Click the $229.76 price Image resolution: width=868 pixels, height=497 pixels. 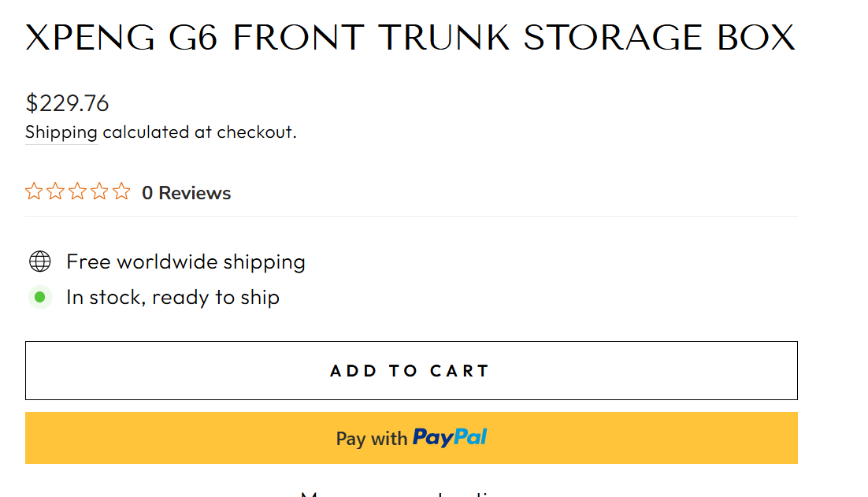pos(67,103)
